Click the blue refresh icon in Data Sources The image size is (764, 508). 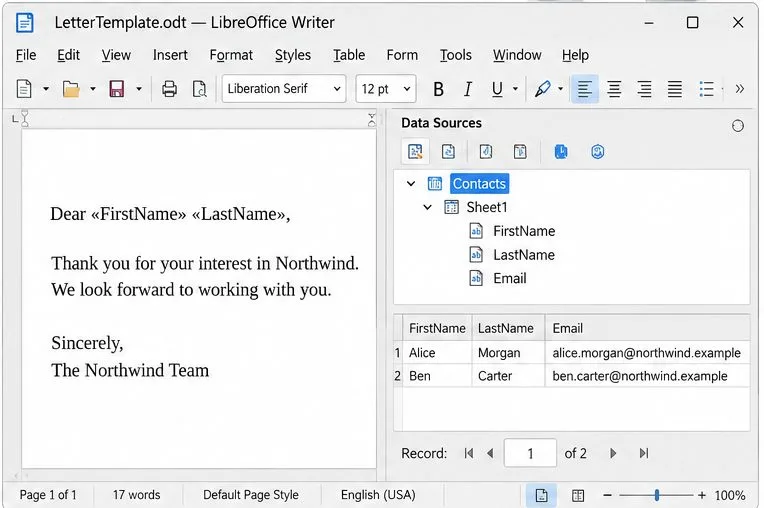(597, 151)
